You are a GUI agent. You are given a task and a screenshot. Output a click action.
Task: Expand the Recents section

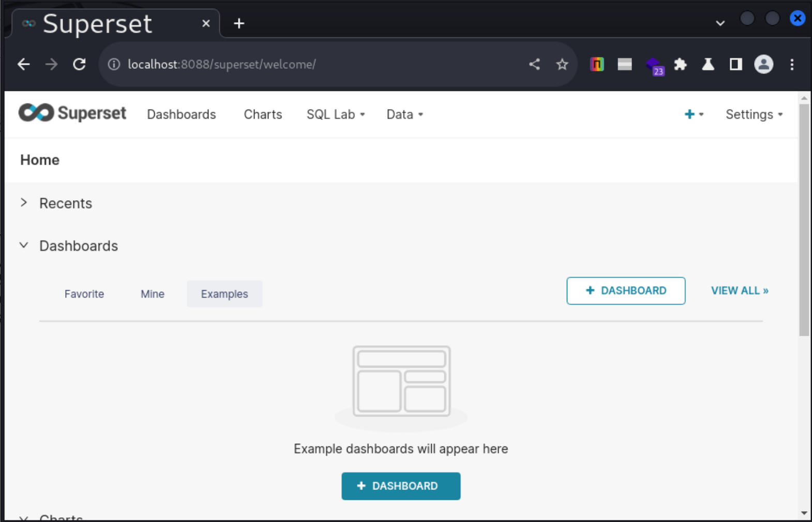pyautogui.click(x=24, y=203)
